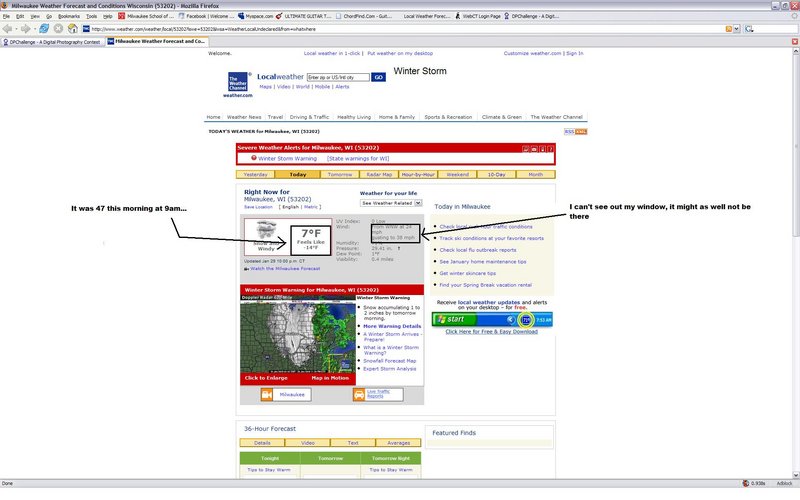800x500 pixels.
Task: Click the page vertical scrollbar
Action: (796, 263)
